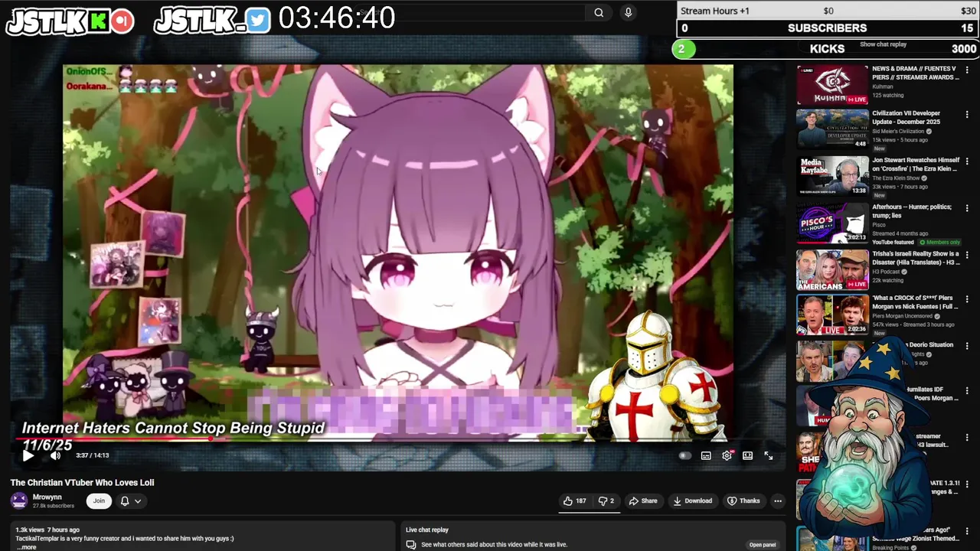This screenshot has width=980, height=551.
Task: Click the voice search microphone icon
Action: tap(628, 12)
